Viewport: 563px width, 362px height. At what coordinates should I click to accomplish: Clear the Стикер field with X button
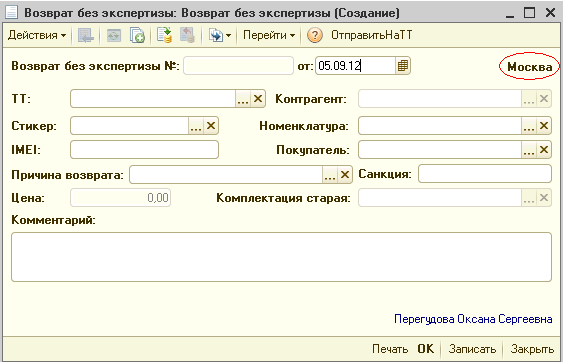pyautogui.click(x=211, y=126)
